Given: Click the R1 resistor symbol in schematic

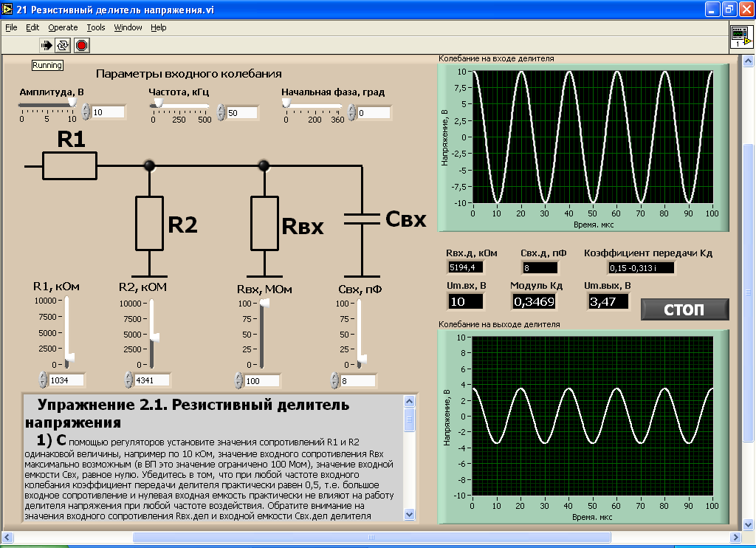Looking at the screenshot, I should tap(70, 166).
